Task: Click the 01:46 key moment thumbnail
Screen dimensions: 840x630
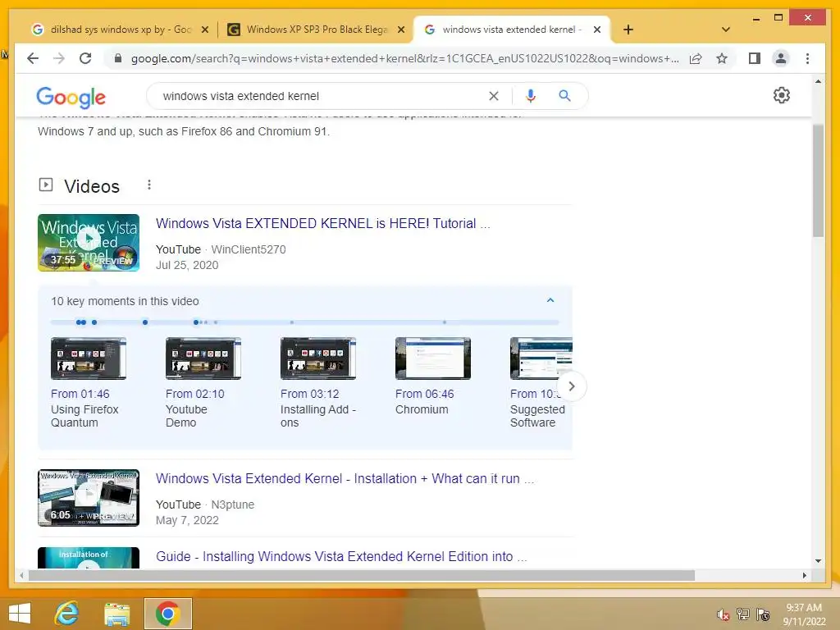Action: (x=89, y=358)
